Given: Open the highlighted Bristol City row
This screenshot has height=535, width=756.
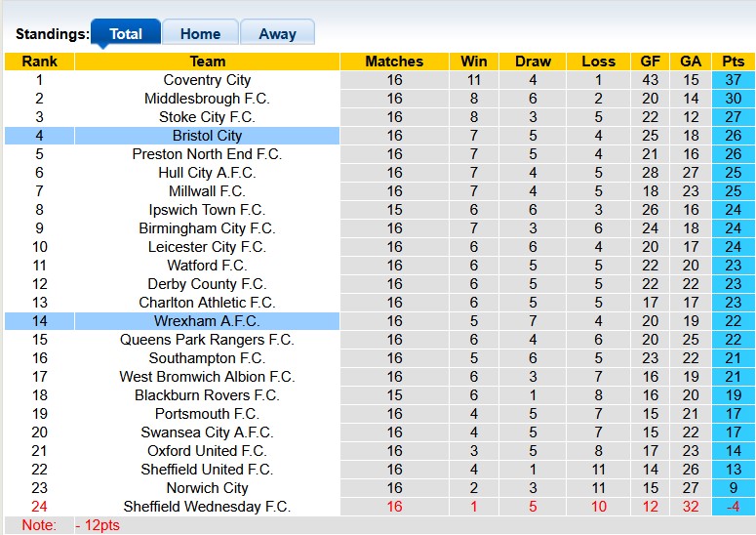Looking at the screenshot, I should [x=207, y=136].
